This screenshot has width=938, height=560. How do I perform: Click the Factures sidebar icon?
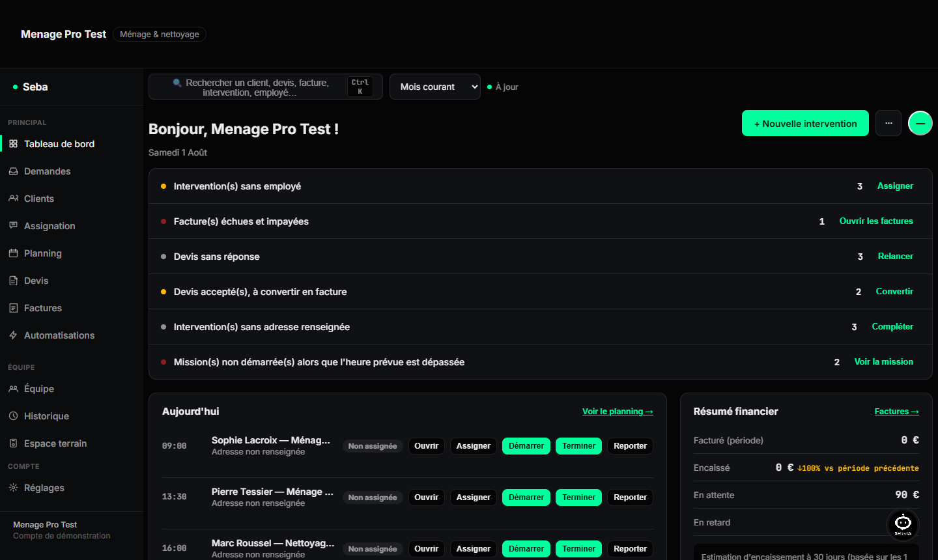[x=13, y=308]
